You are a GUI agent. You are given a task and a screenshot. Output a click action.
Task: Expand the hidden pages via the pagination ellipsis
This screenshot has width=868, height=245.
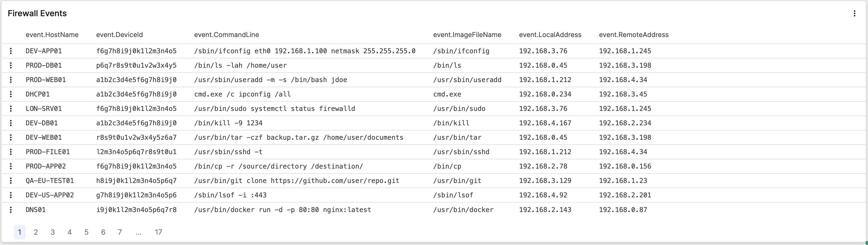(x=138, y=232)
